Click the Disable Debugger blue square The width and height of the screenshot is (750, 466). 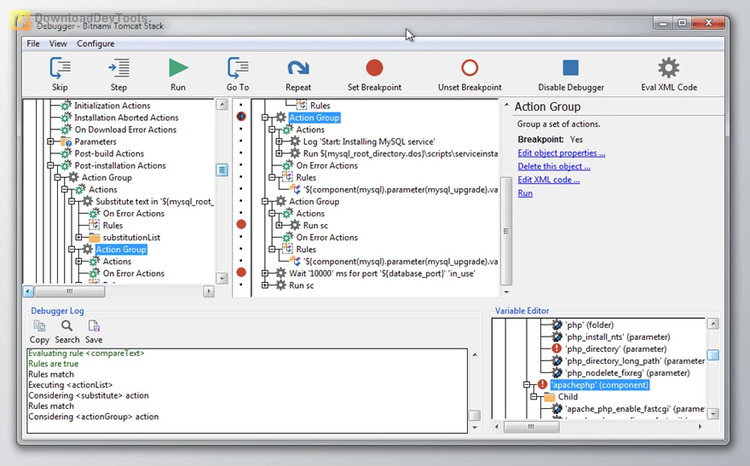pyautogui.click(x=571, y=68)
